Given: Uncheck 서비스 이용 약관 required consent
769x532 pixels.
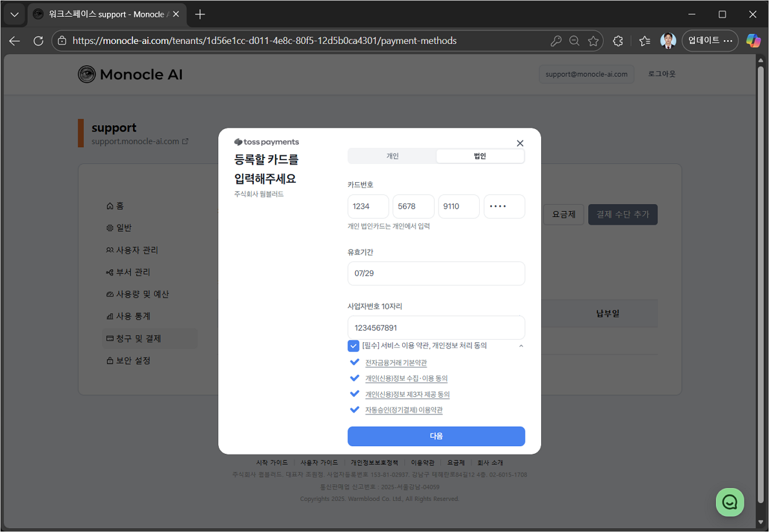Looking at the screenshot, I should pos(353,345).
